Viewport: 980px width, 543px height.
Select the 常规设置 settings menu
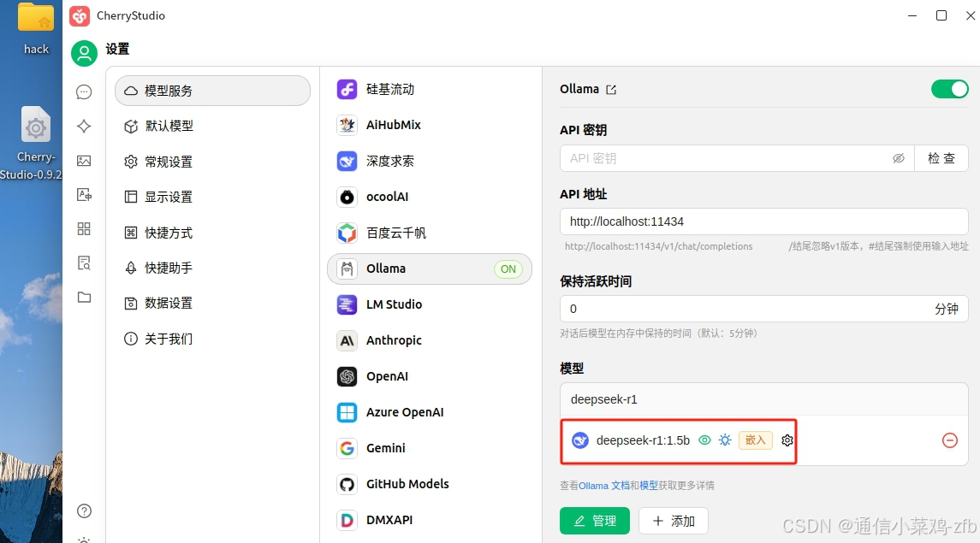(212, 162)
